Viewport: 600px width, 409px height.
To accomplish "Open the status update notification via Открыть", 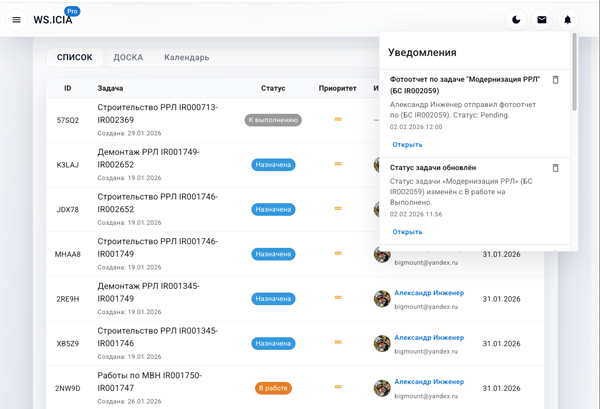I will click(x=407, y=232).
